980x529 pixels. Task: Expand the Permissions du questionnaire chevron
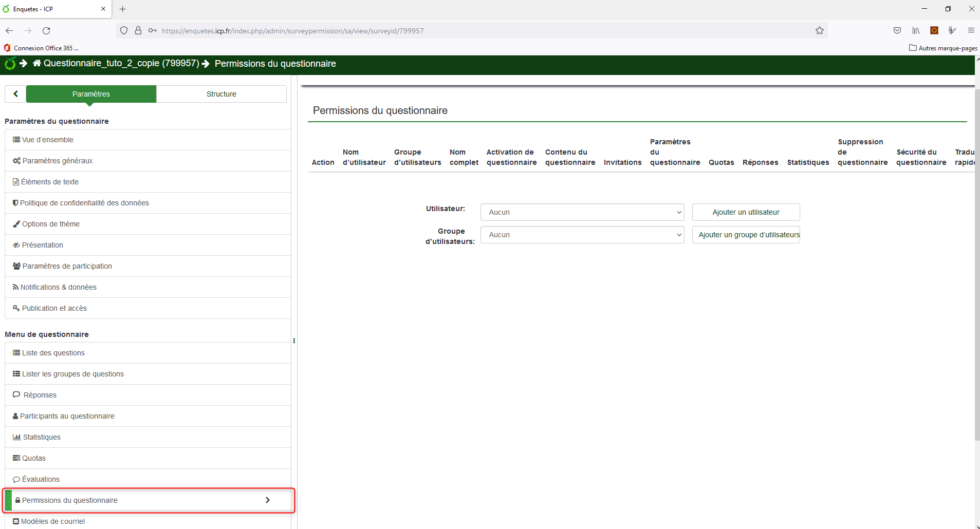pos(267,500)
